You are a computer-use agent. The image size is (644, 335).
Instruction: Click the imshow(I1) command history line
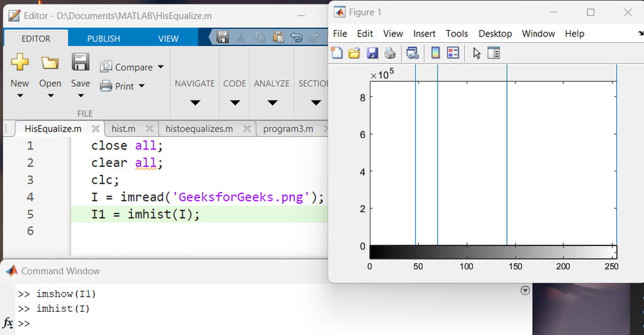coord(65,294)
